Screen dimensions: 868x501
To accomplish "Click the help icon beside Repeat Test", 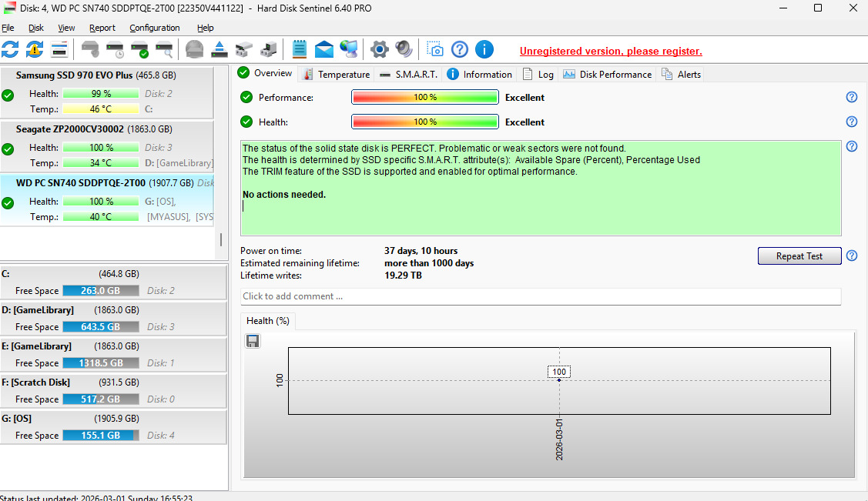I will click(x=852, y=256).
